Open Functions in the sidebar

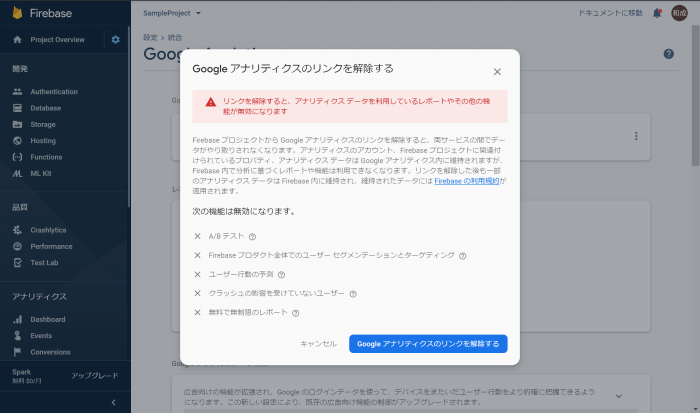(46, 157)
